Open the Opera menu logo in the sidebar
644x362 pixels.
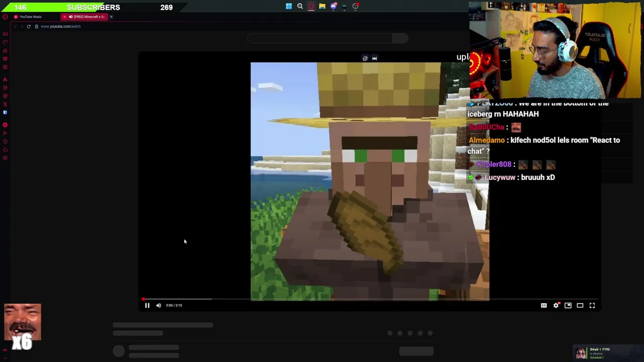pos(5,17)
